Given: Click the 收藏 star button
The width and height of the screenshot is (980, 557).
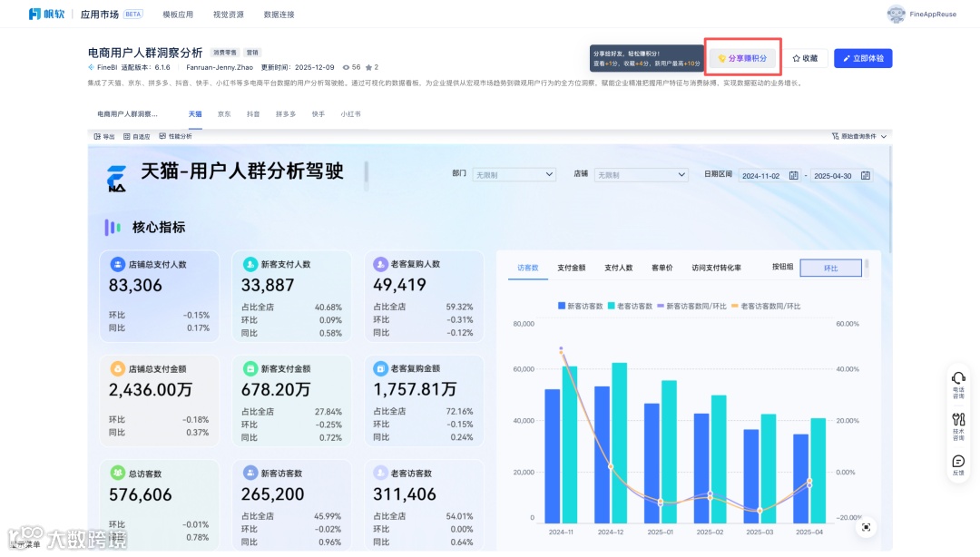Looking at the screenshot, I should point(805,58).
